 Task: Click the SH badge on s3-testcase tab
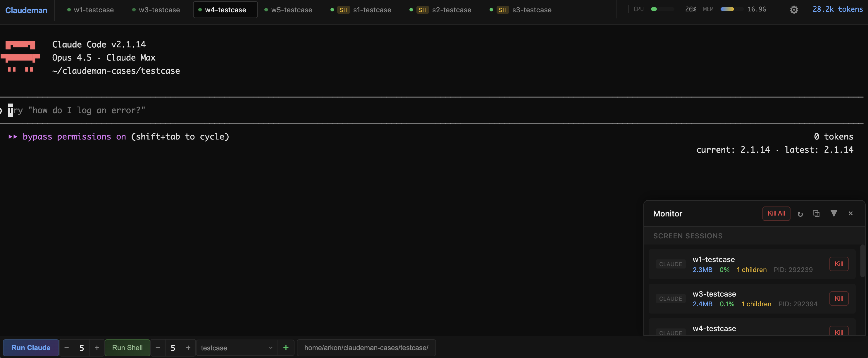(502, 10)
